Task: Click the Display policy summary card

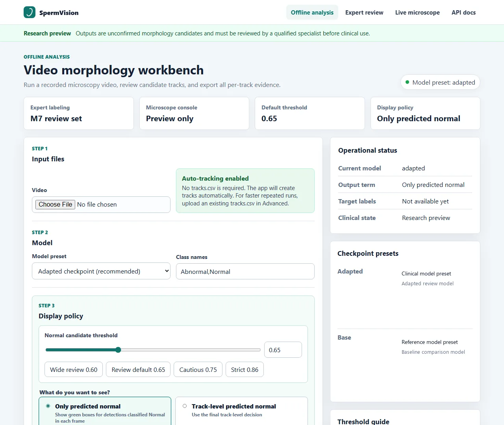Action: [425, 113]
